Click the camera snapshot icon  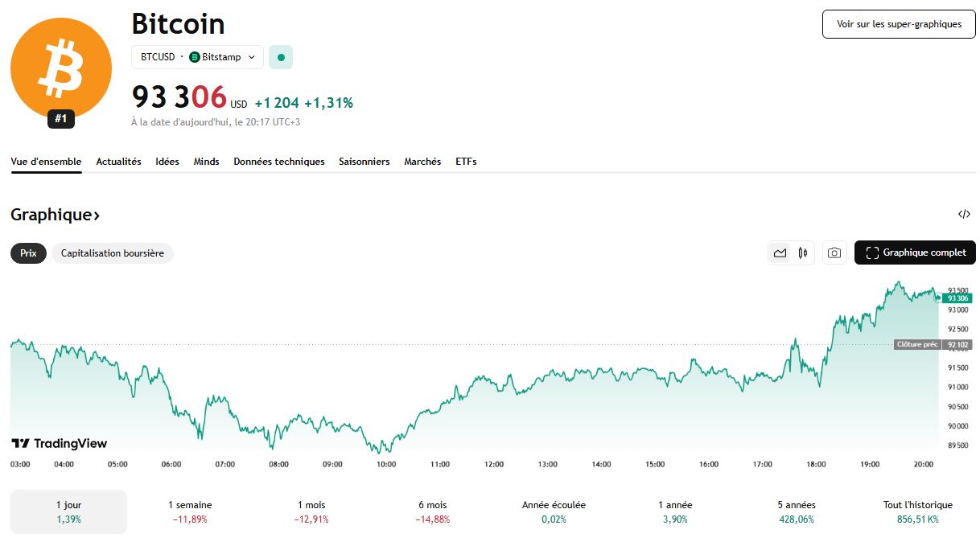click(x=834, y=253)
